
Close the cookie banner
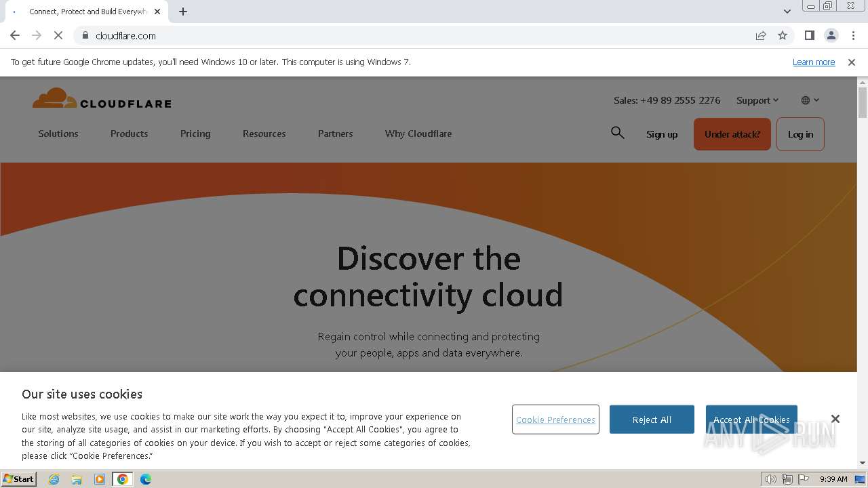pyautogui.click(x=835, y=419)
